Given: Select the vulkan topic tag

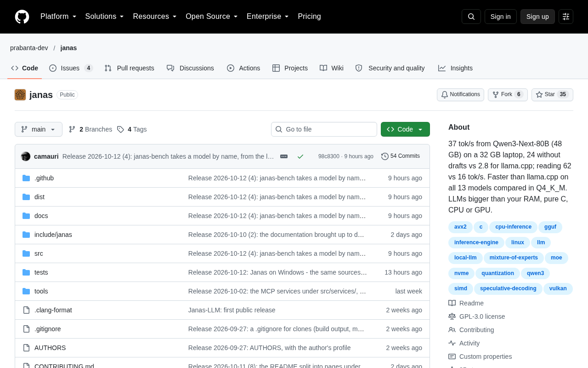Looking at the screenshot, I should tap(558, 289).
